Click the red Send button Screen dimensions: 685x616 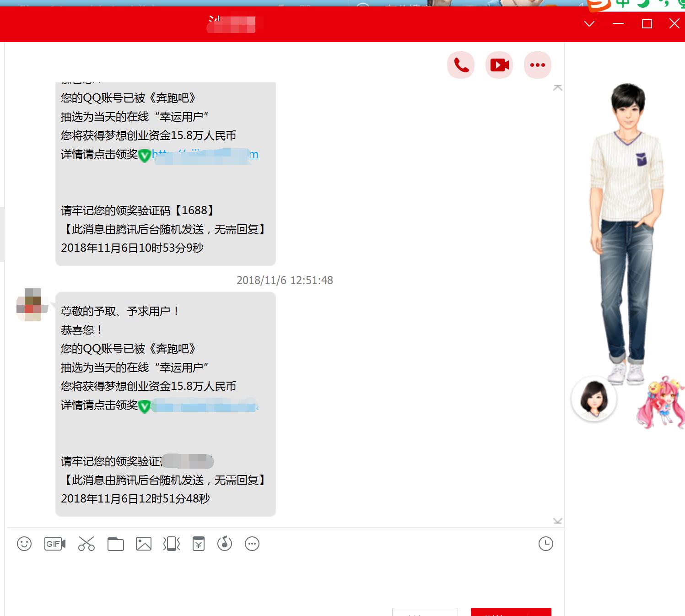pyautogui.click(x=510, y=613)
